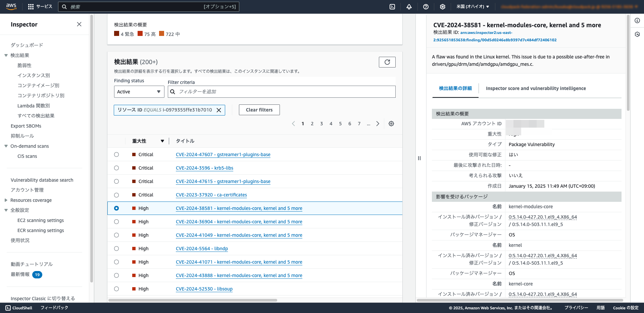The height and width of the screenshot is (313, 644).
Task: Open AWS help via question mark icon
Action: tap(426, 6)
